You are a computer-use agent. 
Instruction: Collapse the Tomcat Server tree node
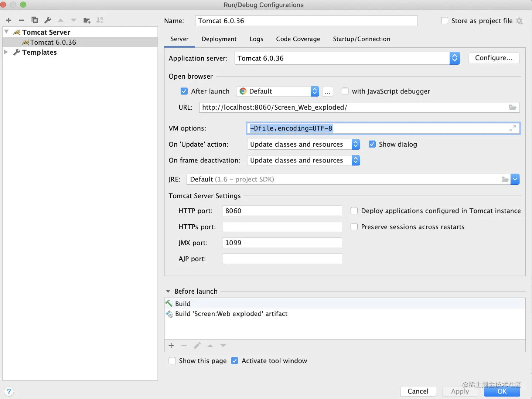pos(6,32)
